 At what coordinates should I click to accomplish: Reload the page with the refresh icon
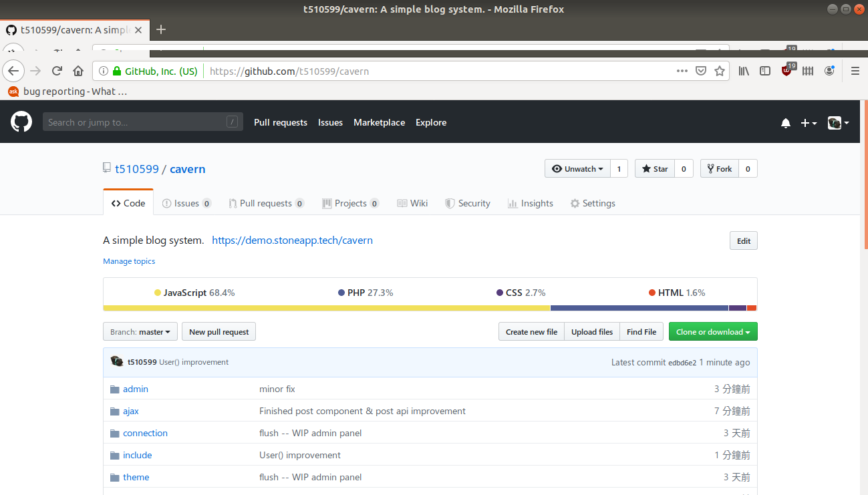pyautogui.click(x=57, y=71)
